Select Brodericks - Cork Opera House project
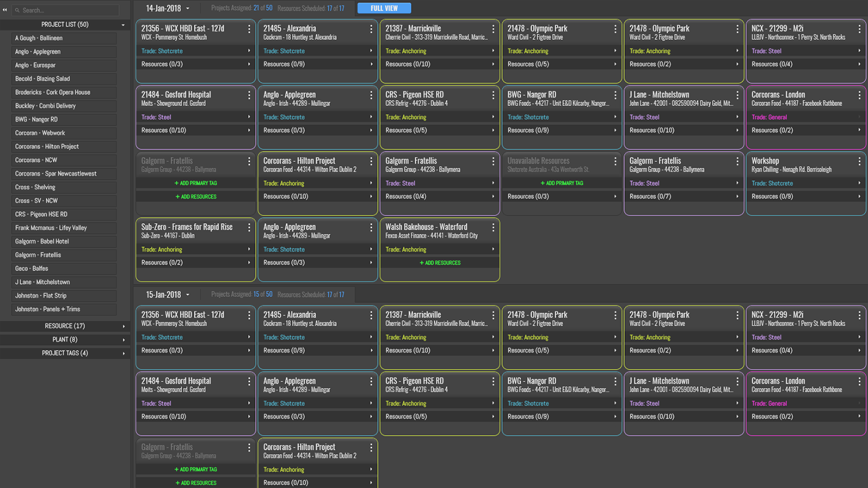The image size is (868, 488). click(x=64, y=92)
